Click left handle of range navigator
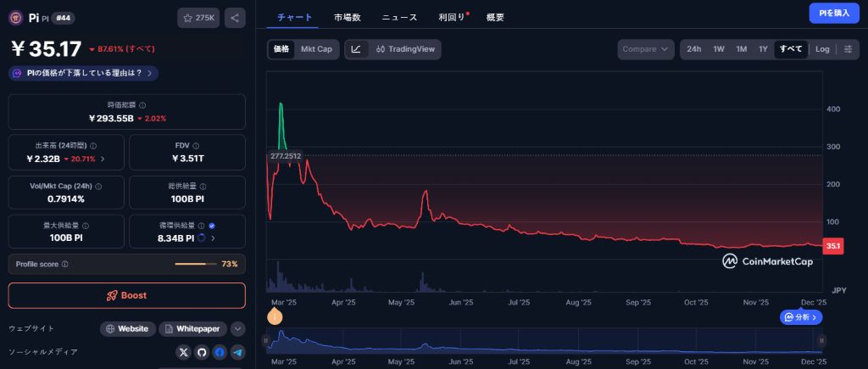This screenshot has width=868, height=369. [x=265, y=340]
